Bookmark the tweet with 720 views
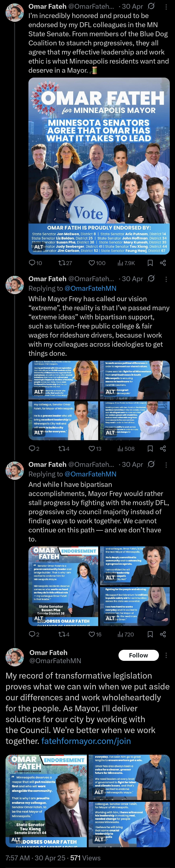175x868 pixels. click(x=150, y=634)
